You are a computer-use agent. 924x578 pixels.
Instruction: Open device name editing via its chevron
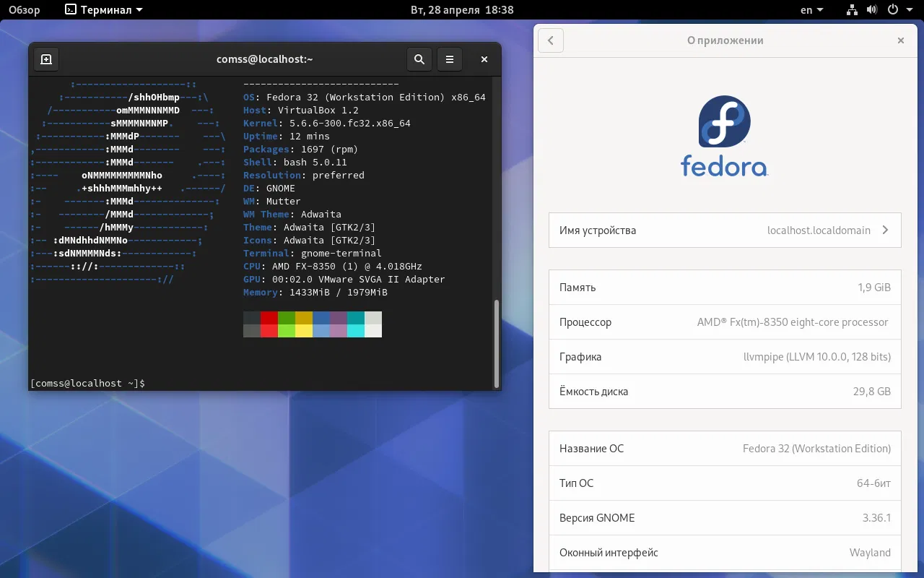(885, 230)
